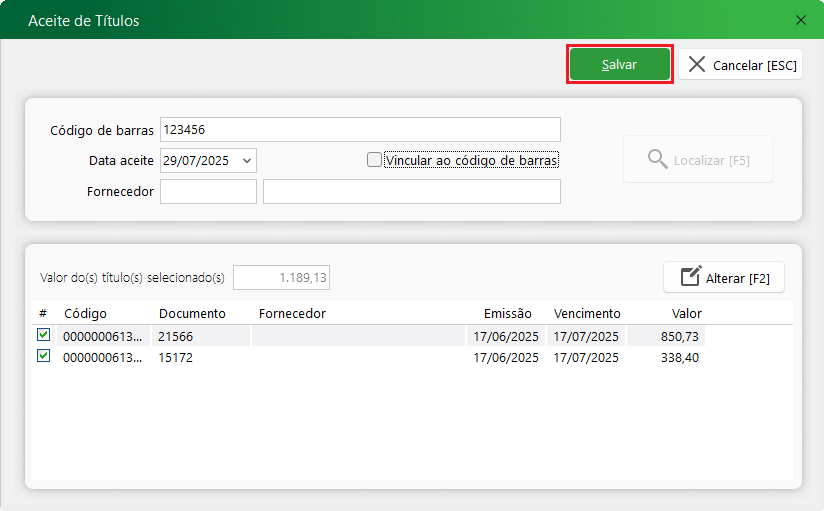Screen dimensions: 824x511
Task: Sort by the Valor column header
Action: pyautogui.click(x=686, y=313)
